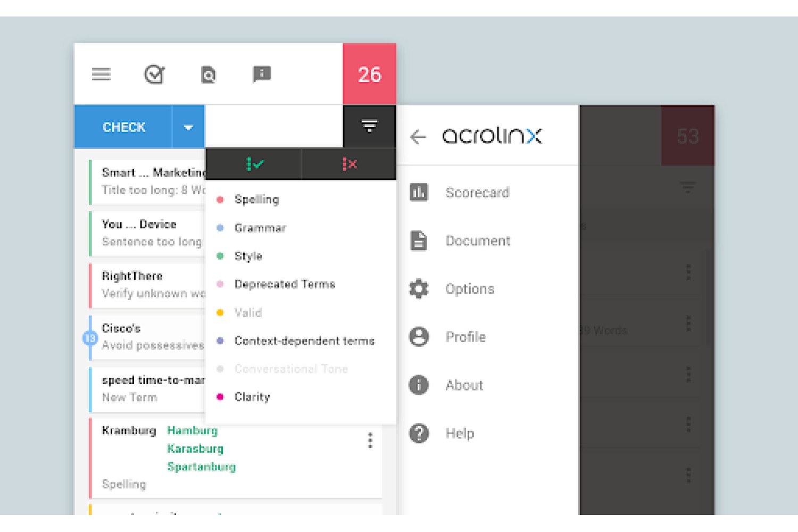Open the "You ... Device" issue card
798x532 pixels.
(147, 233)
